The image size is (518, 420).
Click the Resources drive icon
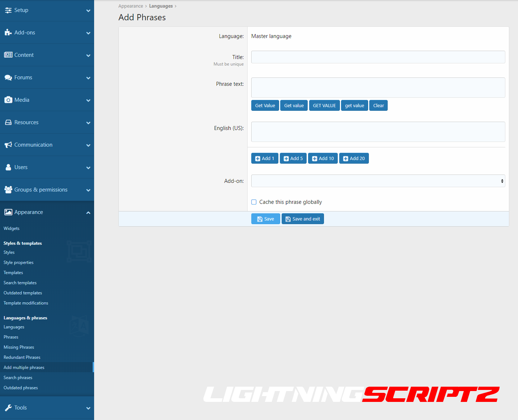coord(8,122)
